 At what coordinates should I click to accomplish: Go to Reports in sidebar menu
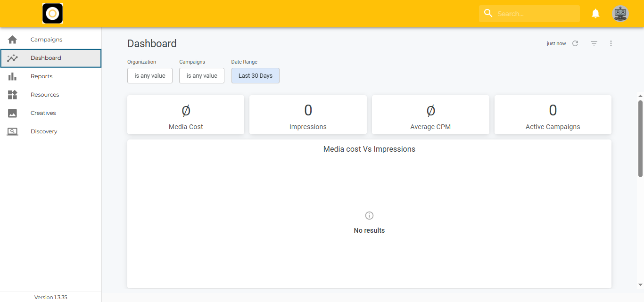tap(41, 76)
